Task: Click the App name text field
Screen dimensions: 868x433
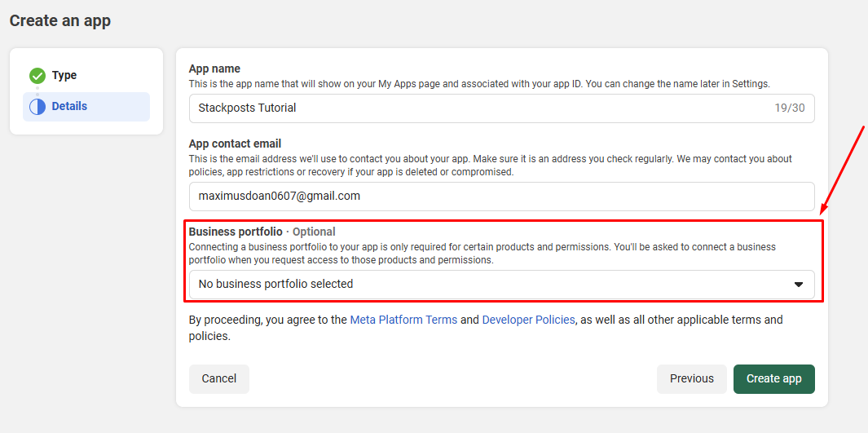Action: coord(481,108)
